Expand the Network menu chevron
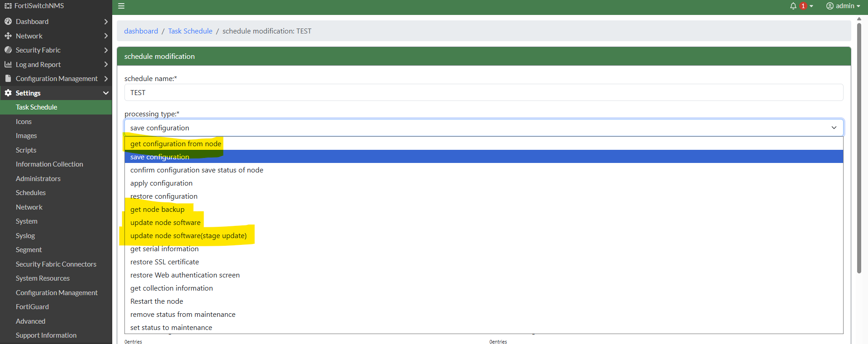The image size is (868, 344). [x=106, y=36]
